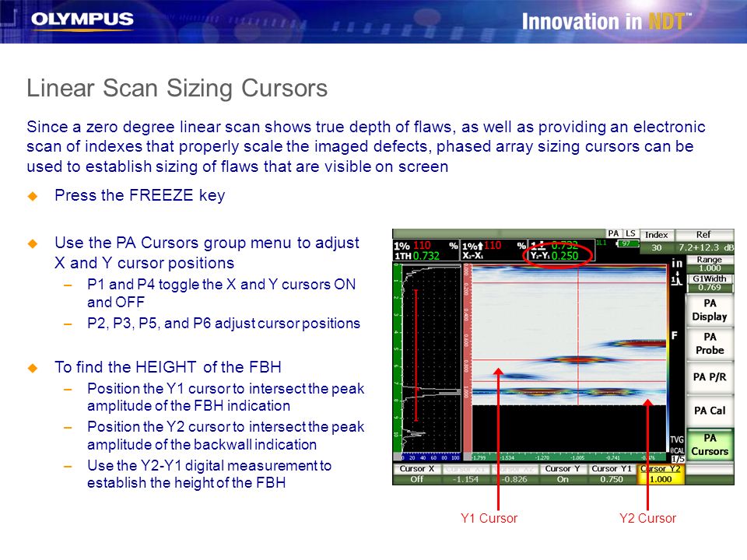Open the G1Width parameter showing 0.769
The width and height of the screenshot is (747, 560).
(x=710, y=283)
